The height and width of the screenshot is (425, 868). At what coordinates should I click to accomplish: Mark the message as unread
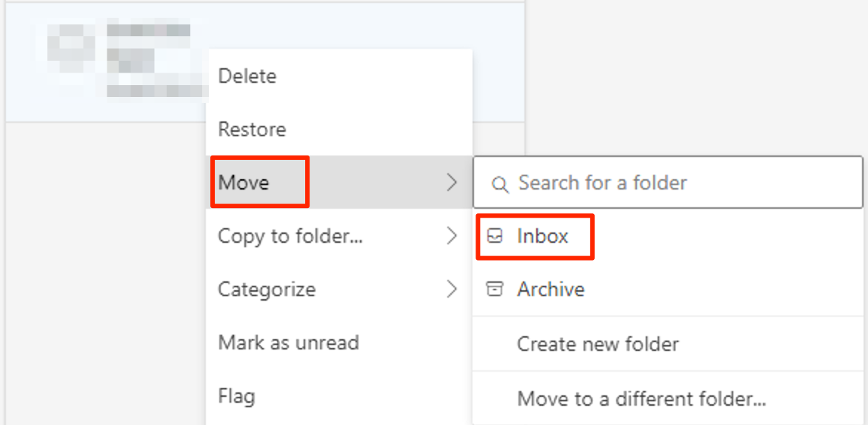point(288,343)
